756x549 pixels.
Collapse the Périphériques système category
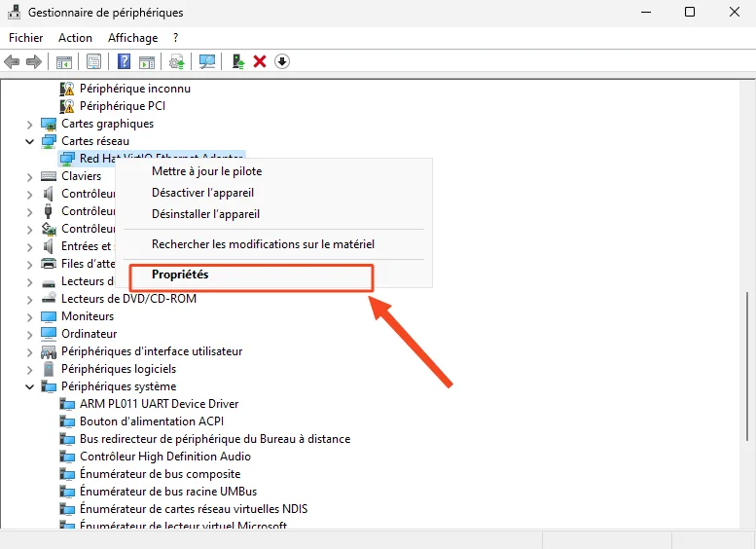(30, 386)
